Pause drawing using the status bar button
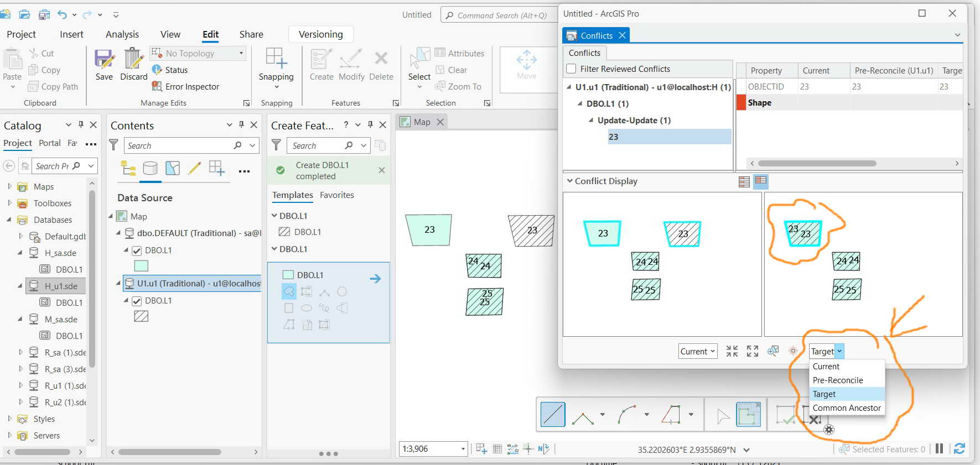This screenshot has width=980, height=465. (x=939, y=449)
